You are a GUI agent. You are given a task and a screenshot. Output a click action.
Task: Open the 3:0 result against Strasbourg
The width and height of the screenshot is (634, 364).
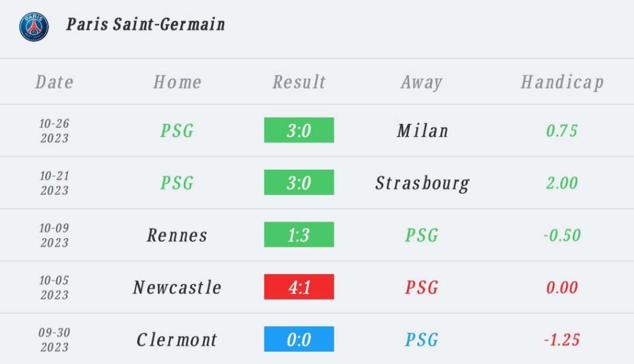pos(299,183)
